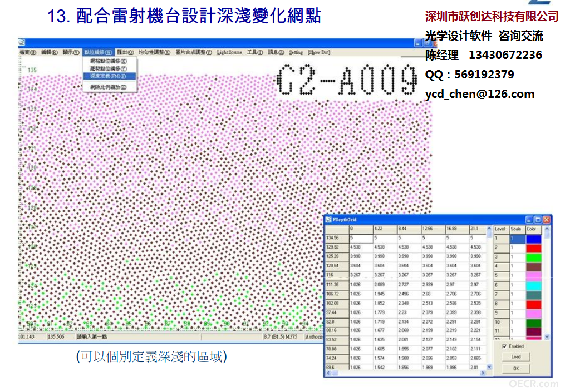The width and height of the screenshot is (565, 392).
Task: Open the 訊息(Z) menu
Action: click(x=276, y=53)
